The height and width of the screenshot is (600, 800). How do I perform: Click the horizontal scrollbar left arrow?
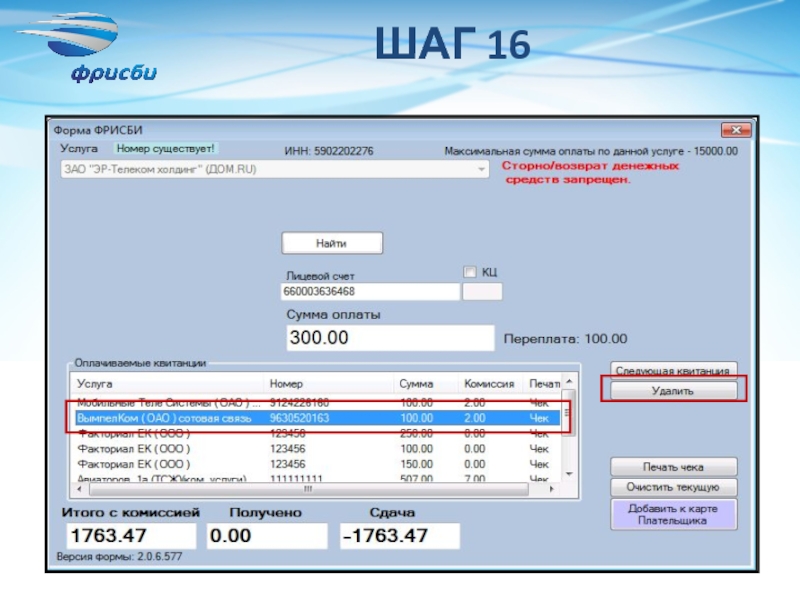click(79, 489)
